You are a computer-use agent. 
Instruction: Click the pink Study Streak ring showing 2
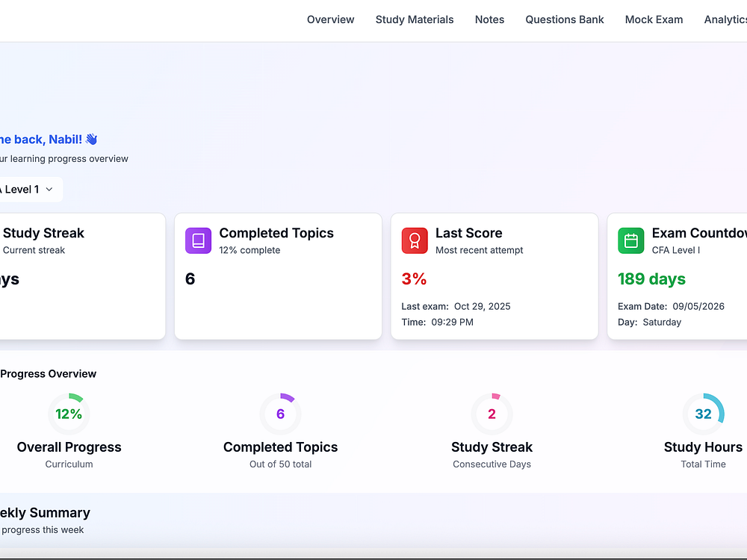click(492, 414)
